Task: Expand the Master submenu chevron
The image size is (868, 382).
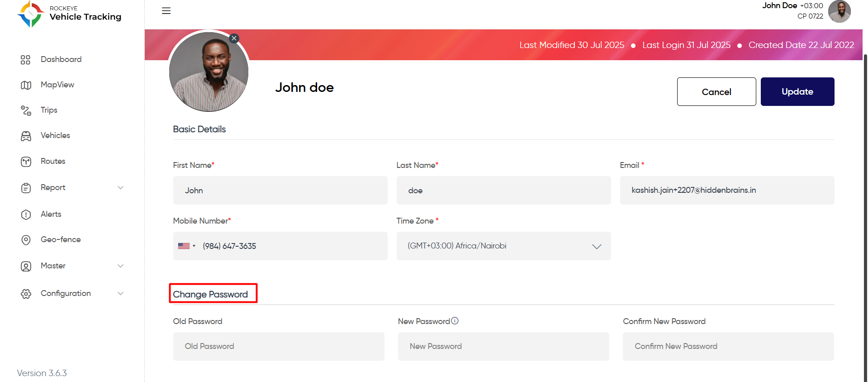Action: tap(120, 266)
